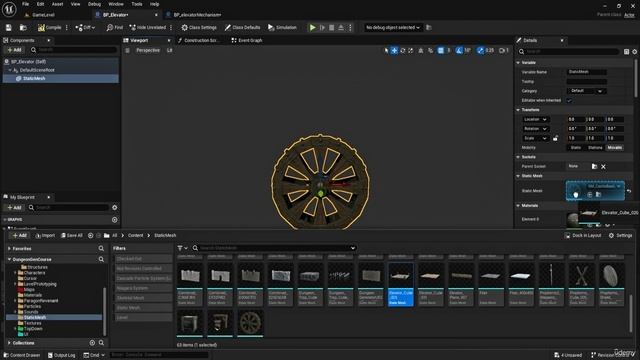Browse for Parent Socket folder icon
The image size is (640, 360).
pyautogui.click(x=594, y=166)
